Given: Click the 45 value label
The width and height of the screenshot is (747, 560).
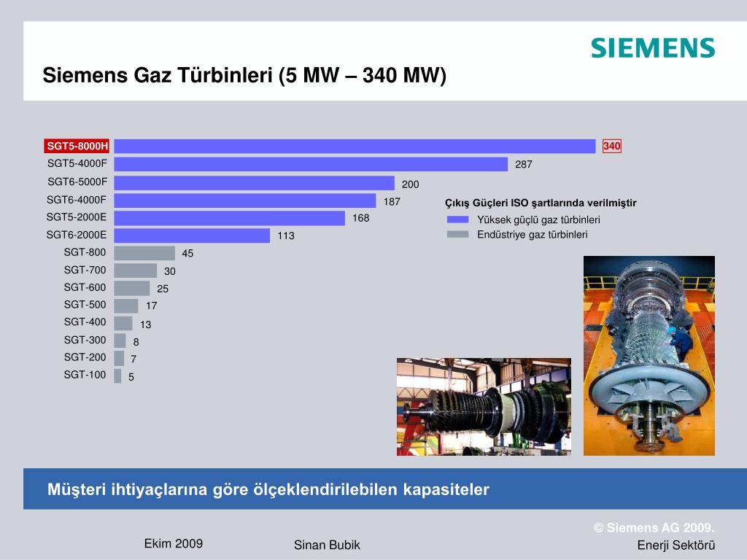Looking at the screenshot, I should click(x=187, y=253).
